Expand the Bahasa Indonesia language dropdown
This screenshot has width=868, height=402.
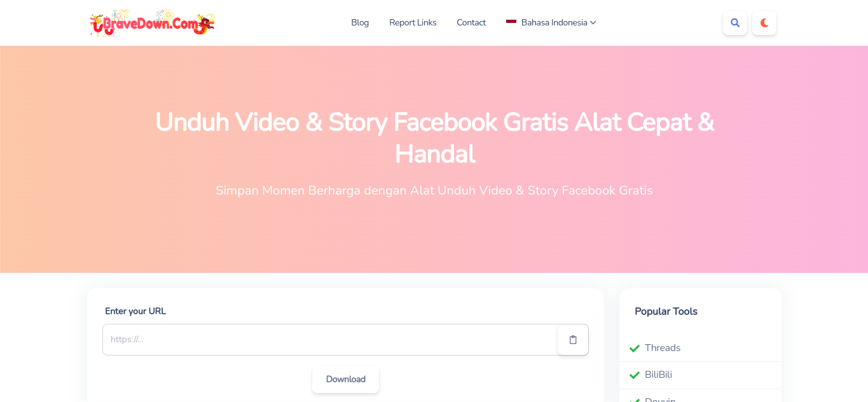pos(551,22)
